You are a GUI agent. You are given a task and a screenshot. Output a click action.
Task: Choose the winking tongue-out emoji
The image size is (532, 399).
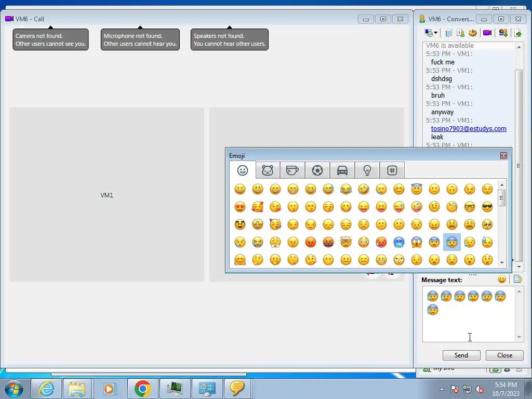[399, 207]
